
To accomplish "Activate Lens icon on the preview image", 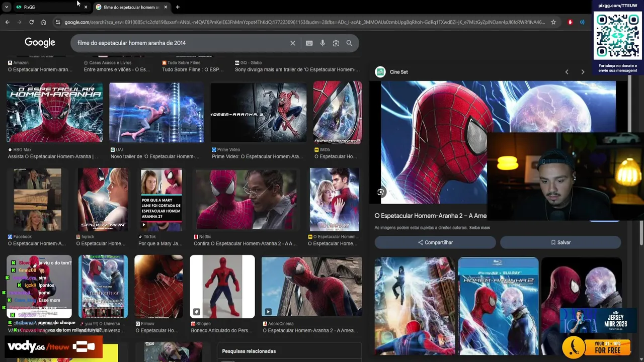I will [x=381, y=192].
